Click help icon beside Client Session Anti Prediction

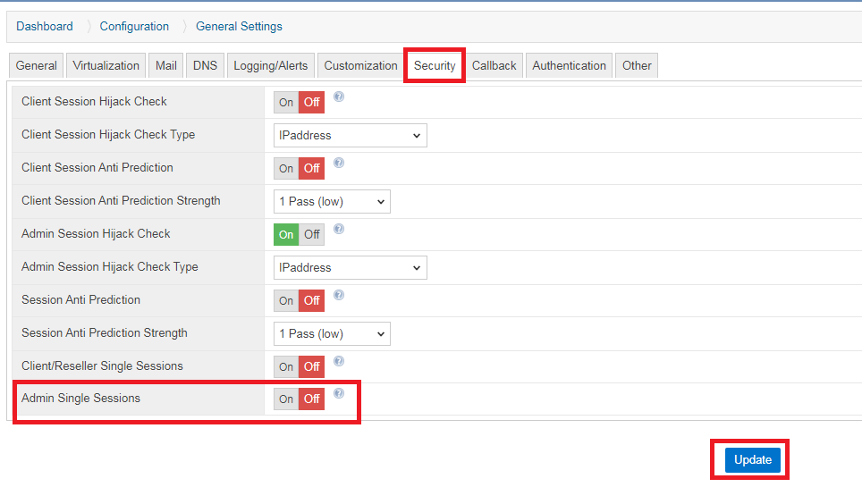pyautogui.click(x=339, y=163)
